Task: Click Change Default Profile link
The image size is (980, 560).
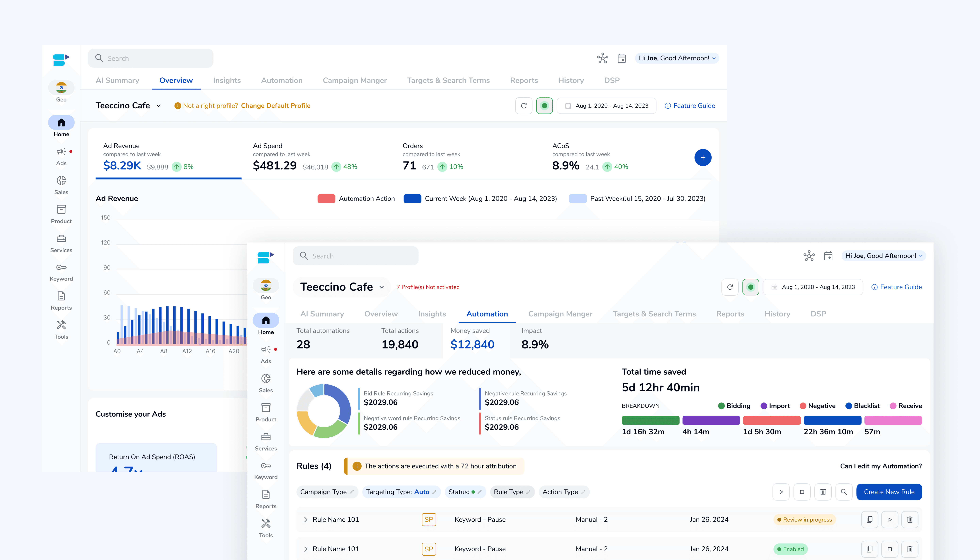Action: click(275, 106)
